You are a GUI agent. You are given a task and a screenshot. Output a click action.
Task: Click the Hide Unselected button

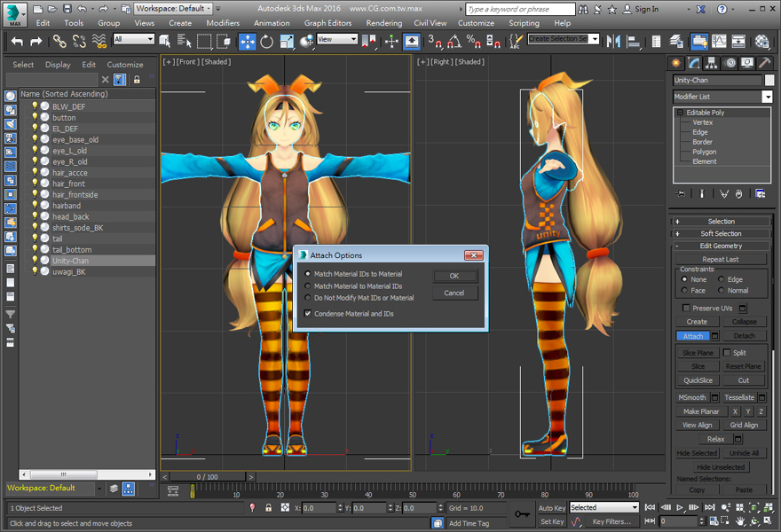point(721,467)
